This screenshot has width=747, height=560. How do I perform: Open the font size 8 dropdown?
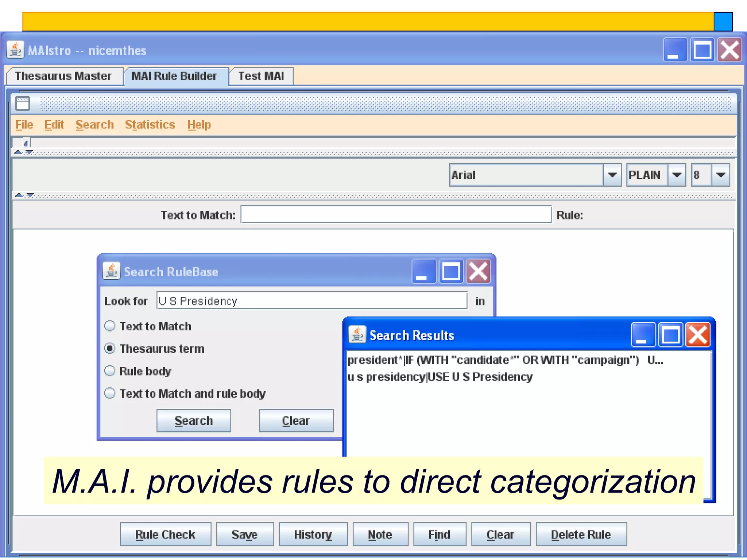720,175
